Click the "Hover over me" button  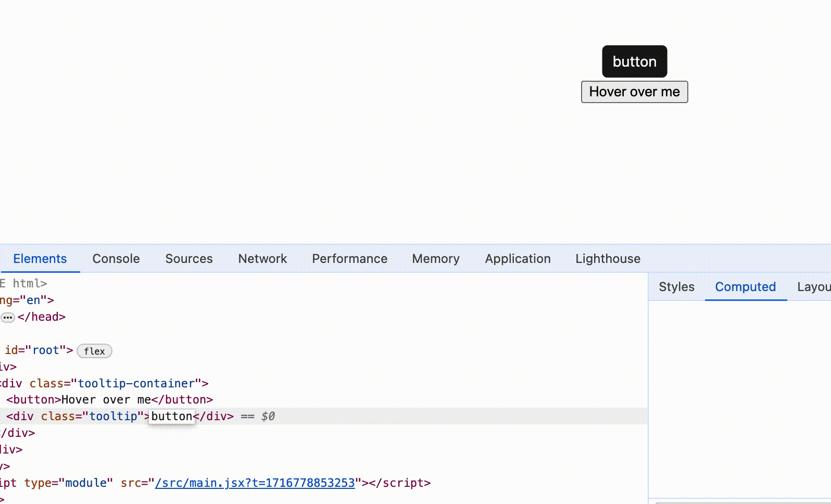[634, 92]
